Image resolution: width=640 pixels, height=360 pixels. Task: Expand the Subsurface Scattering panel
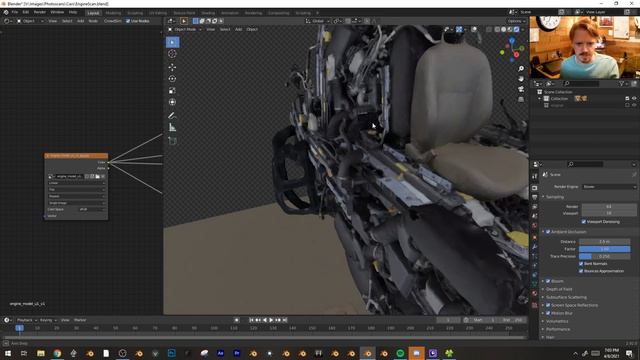[x=566, y=297]
